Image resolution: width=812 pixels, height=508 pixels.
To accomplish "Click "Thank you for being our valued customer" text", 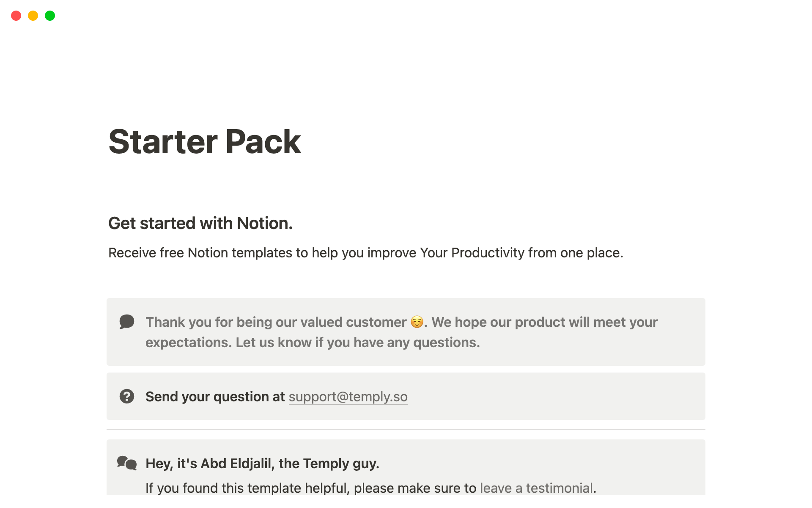I will point(276,322).
